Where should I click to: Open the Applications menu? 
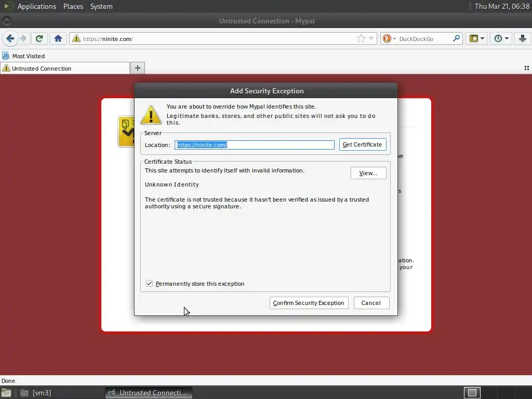pyautogui.click(x=37, y=6)
